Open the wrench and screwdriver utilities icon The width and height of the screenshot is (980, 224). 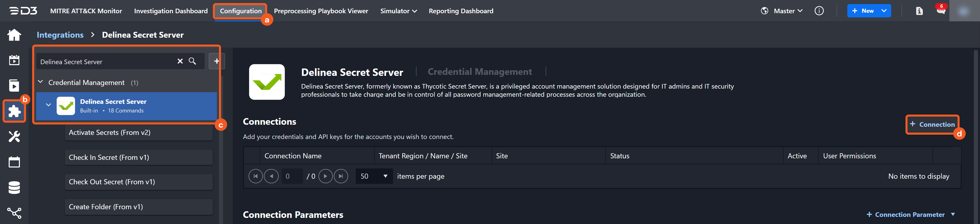14,136
